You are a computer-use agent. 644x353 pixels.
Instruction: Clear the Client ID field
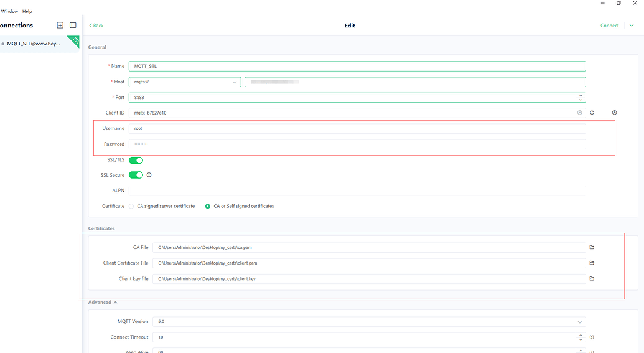point(580,113)
